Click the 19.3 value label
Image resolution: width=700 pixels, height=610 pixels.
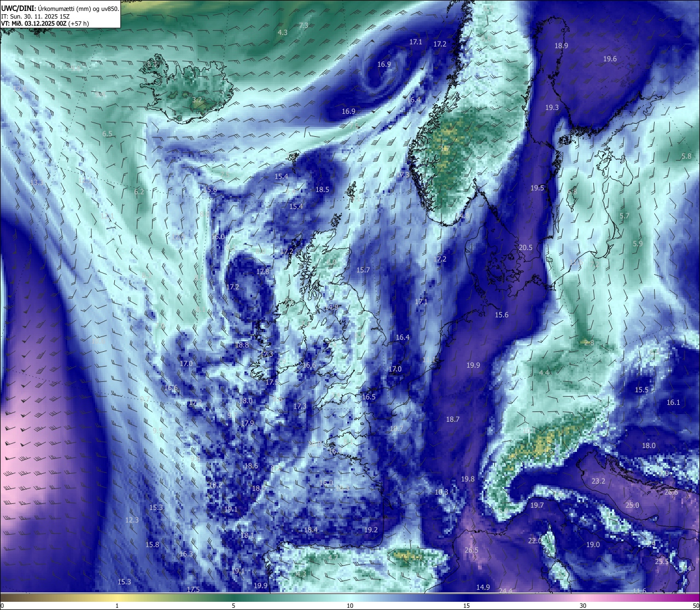pyautogui.click(x=552, y=108)
